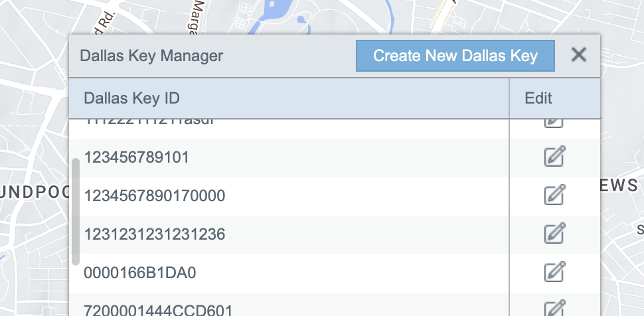
Task: Open edit for key 1234567890170000
Action: point(554,196)
